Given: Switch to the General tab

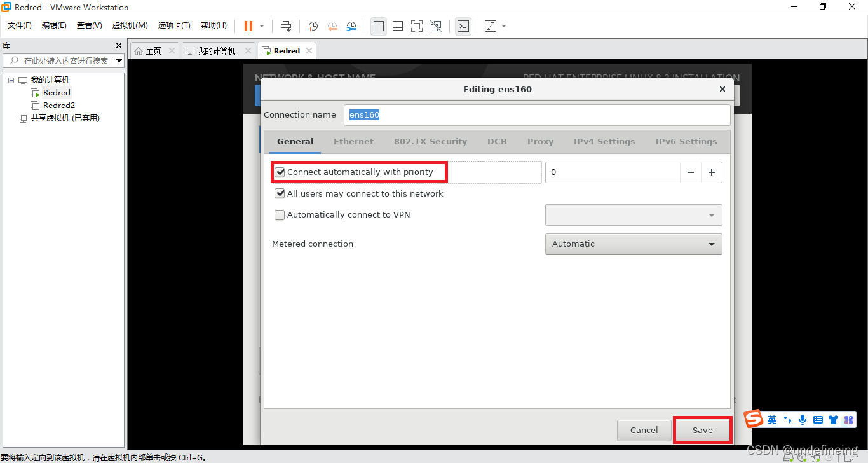Looking at the screenshot, I should click(295, 142).
